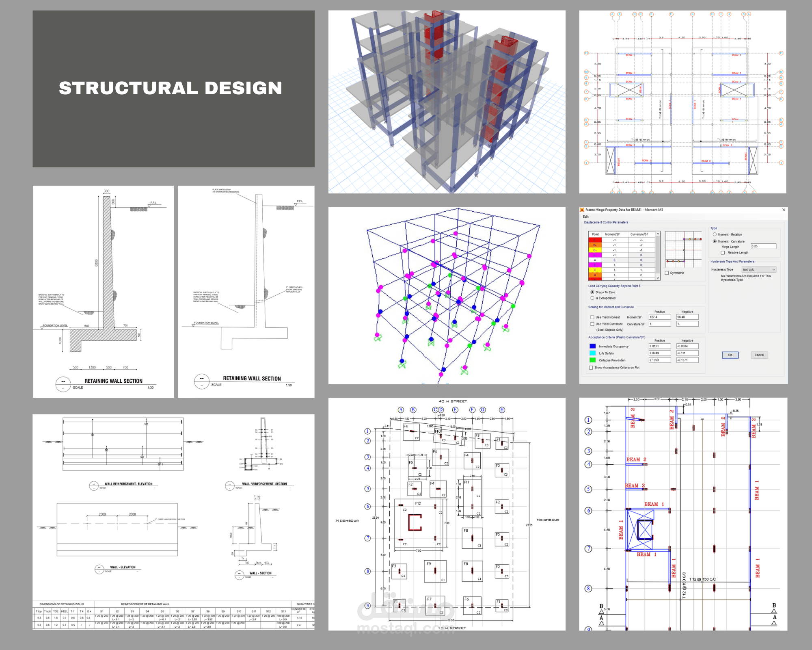Select Moment - Rotation radio option

point(715,234)
